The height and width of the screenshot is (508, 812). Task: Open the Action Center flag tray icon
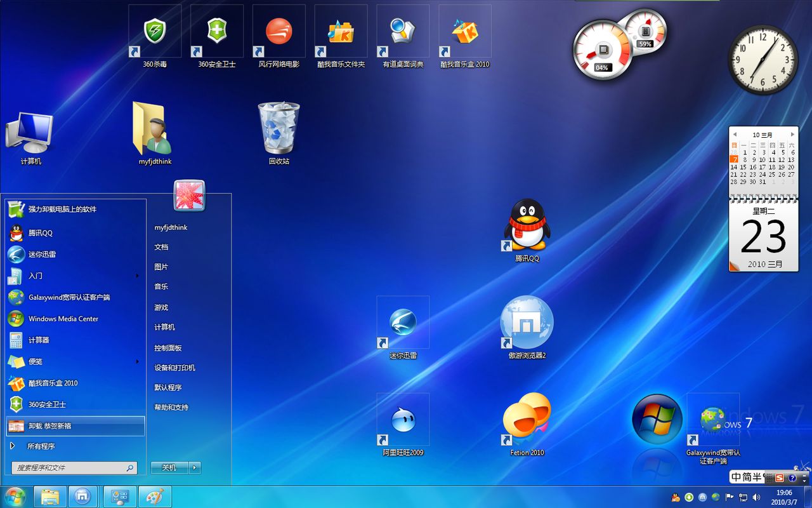tap(730, 497)
